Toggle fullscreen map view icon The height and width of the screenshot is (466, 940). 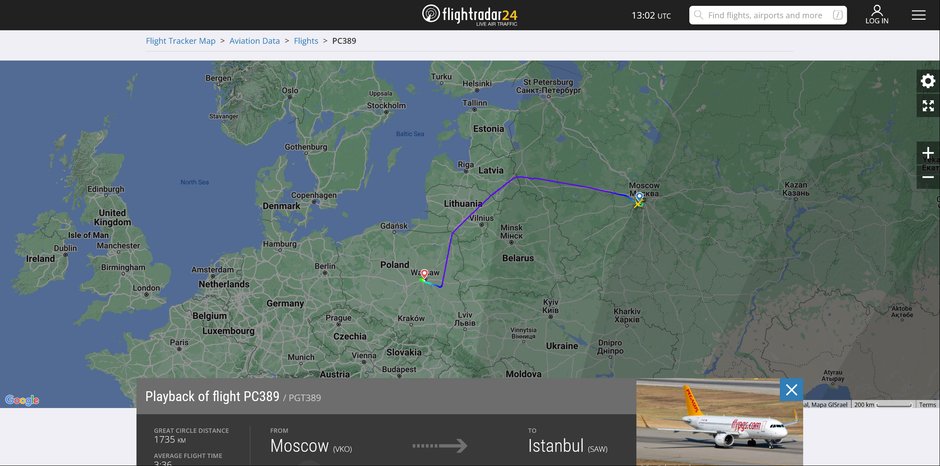point(928,106)
